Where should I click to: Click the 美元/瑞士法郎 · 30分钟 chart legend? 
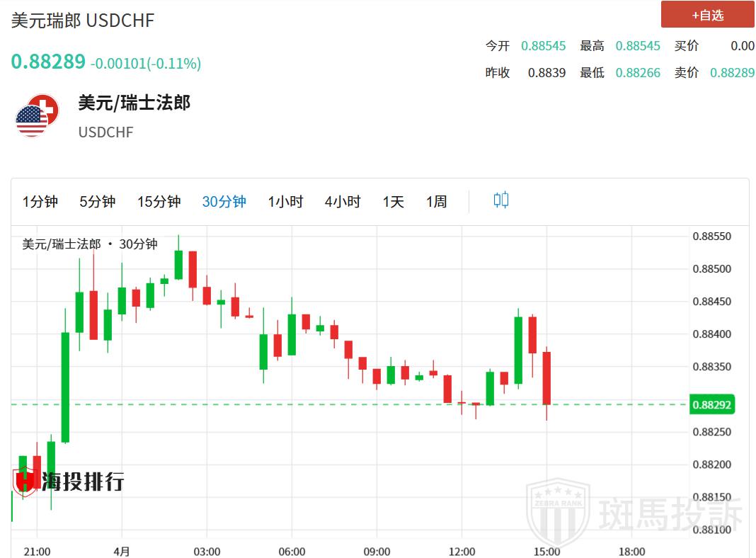(x=90, y=244)
